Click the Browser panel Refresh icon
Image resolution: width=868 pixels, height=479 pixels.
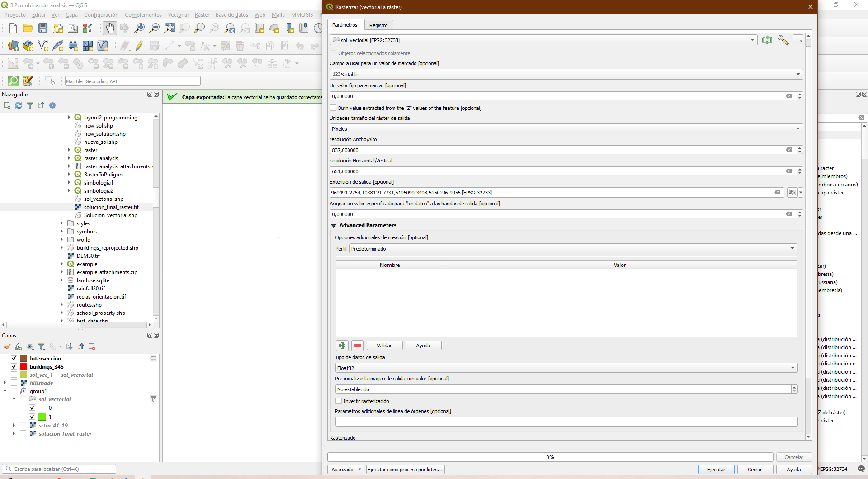(x=19, y=105)
